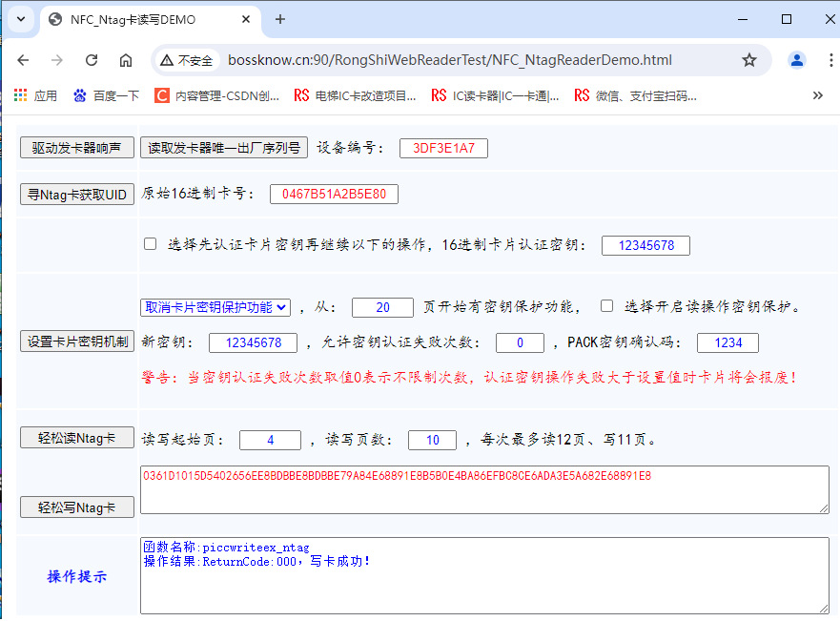Click the 允许密钥认证失败次数 field
This screenshot has width=840, height=621.
pyautogui.click(x=520, y=342)
